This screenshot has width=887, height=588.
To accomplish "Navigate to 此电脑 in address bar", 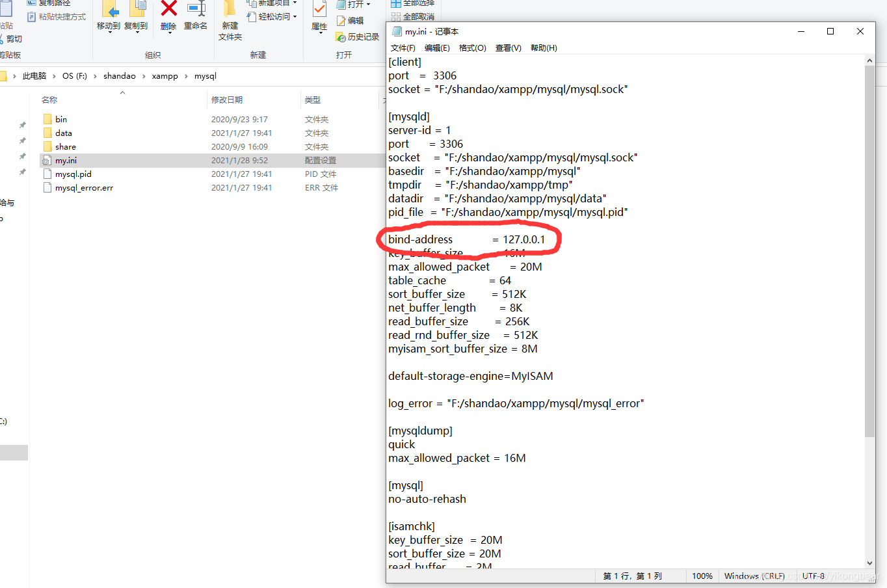I will pyautogui.click(x=34, y=76).
